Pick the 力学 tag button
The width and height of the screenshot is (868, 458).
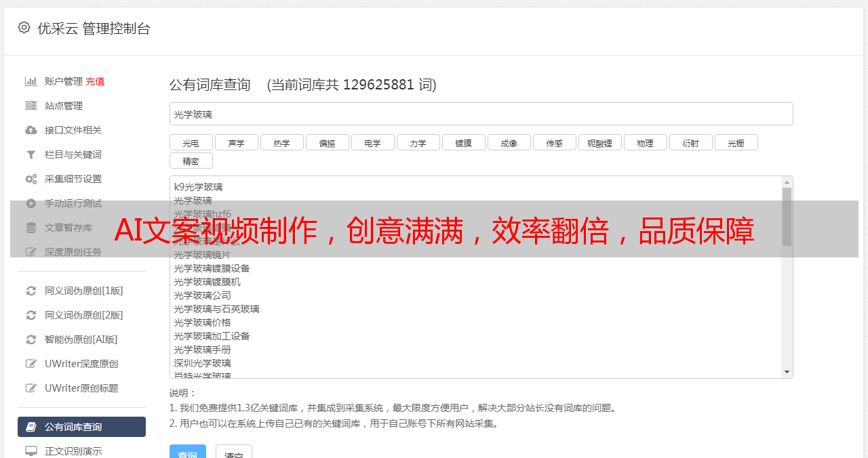click(418, 142)
